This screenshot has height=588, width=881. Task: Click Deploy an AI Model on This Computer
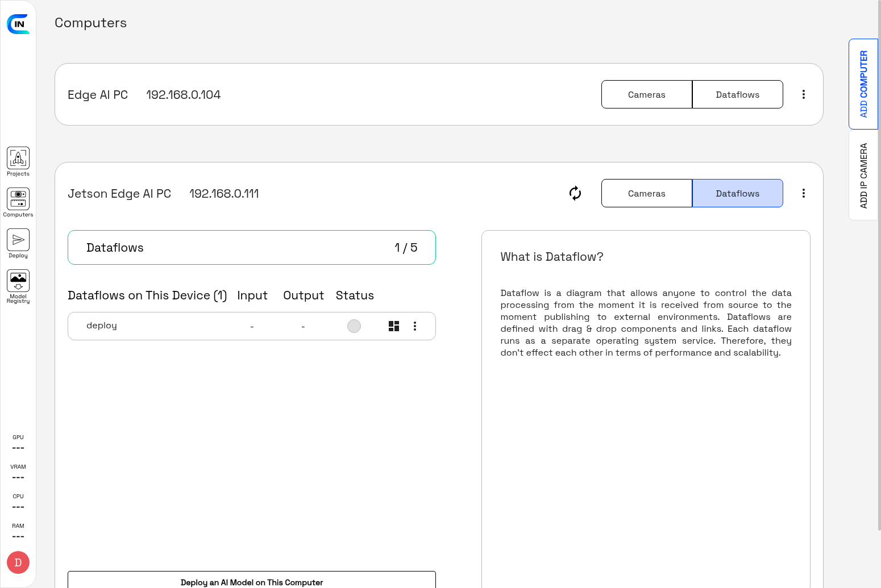coord(251,582)
